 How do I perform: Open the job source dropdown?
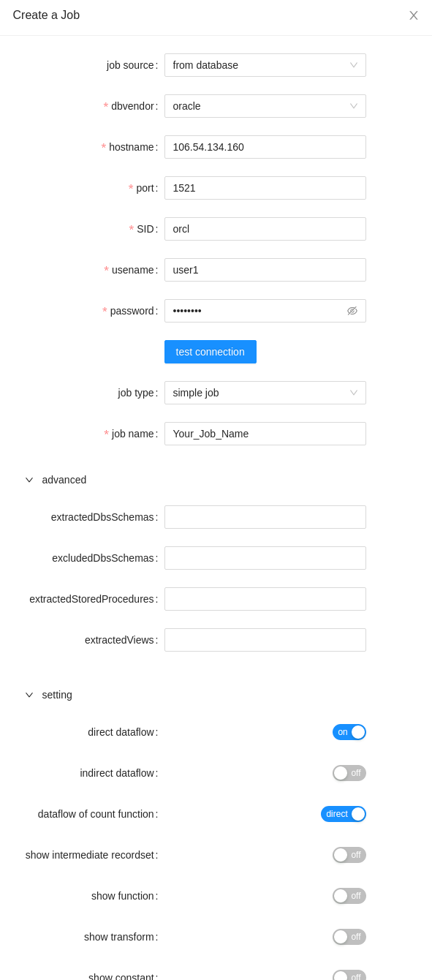pyautogui.click(x=265, y=65)
